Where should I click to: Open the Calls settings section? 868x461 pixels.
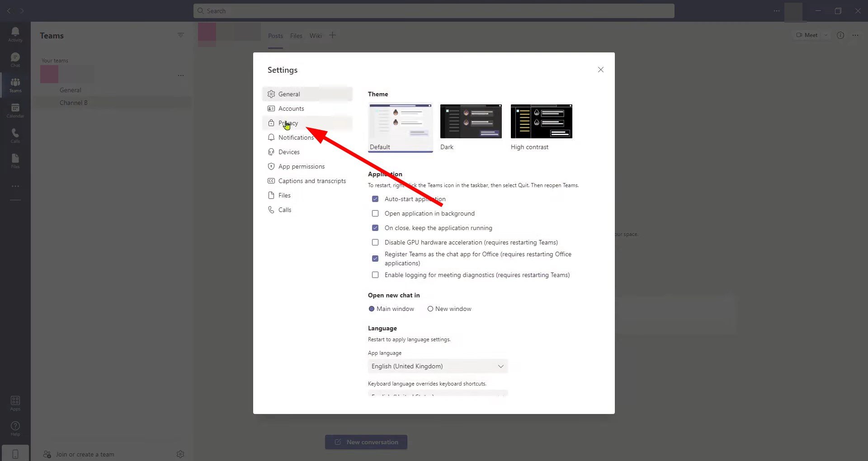[307, 210]
